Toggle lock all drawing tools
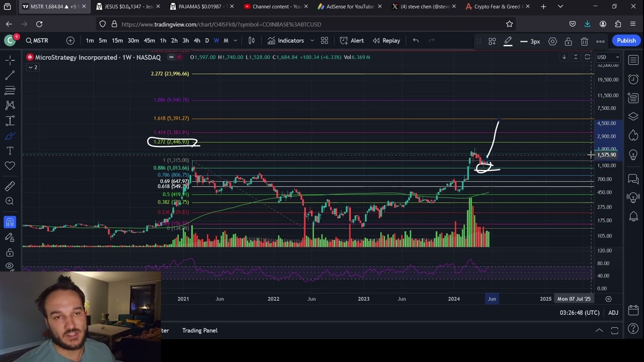This screenshot has width=644, height=362. click(10, 252)
